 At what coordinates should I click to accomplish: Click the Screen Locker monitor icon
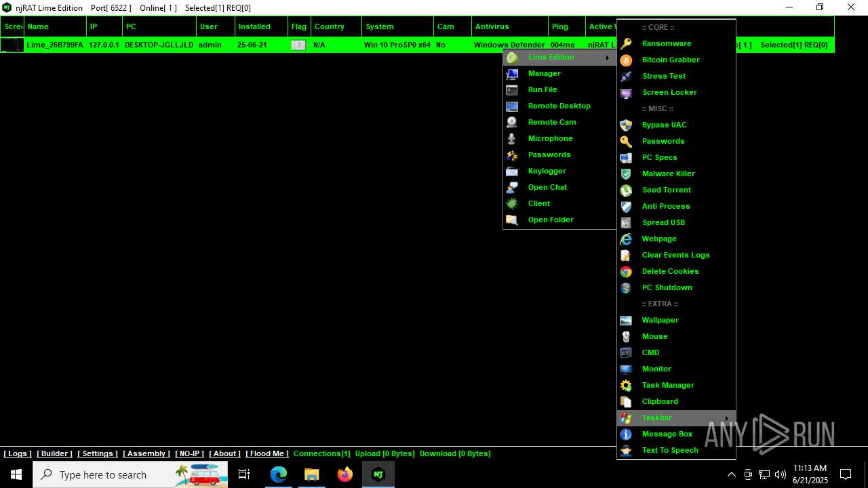(626, 92)
